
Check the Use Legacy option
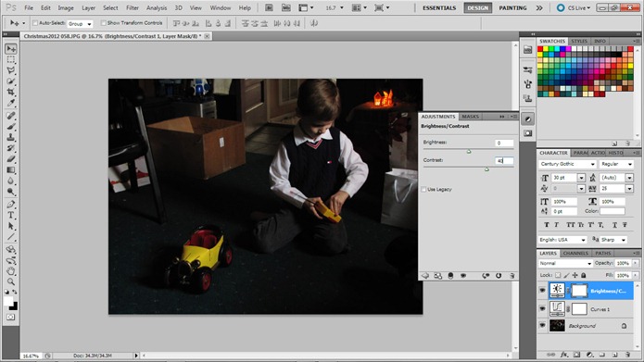point(423,189)
